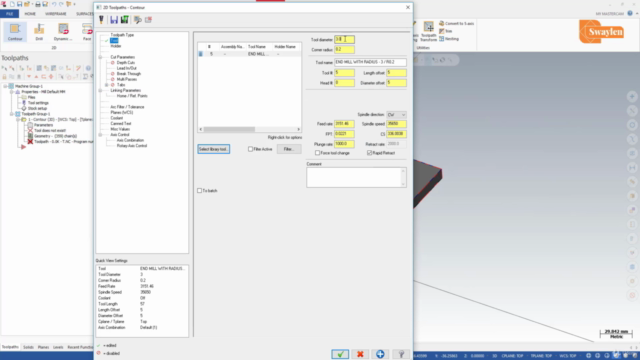The width and height of the screenshot is (640, 360).
Task: Click the New file icon in quick access toolbar
Action: [12, 4]
